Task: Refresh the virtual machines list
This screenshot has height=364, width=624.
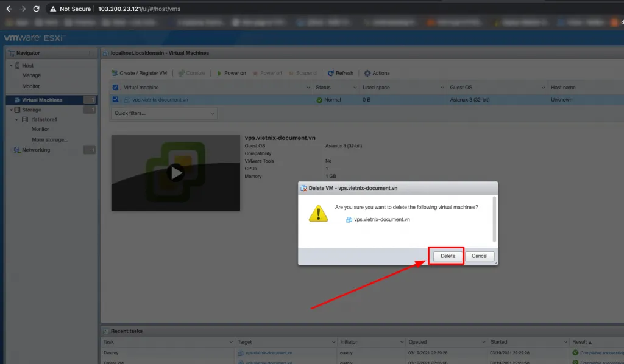Action: pyautogui.click(x=340, y=73)
